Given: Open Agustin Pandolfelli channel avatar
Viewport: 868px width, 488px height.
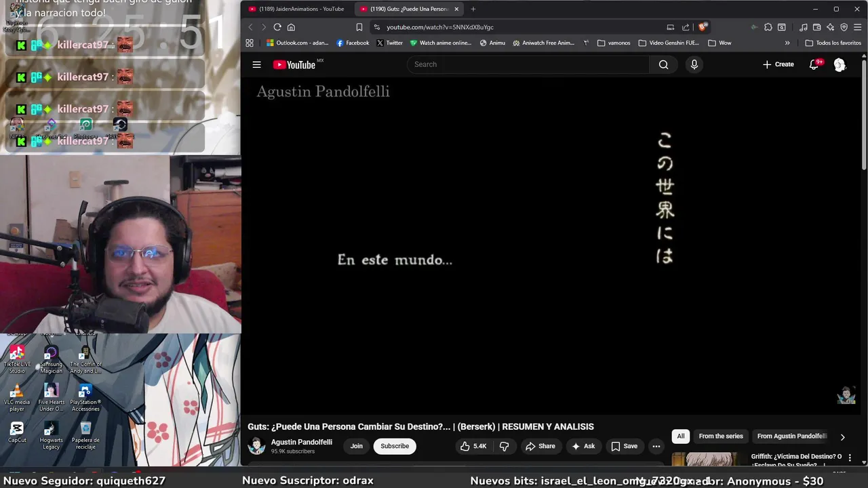Looking at the screenshot, I should [256, 446].
